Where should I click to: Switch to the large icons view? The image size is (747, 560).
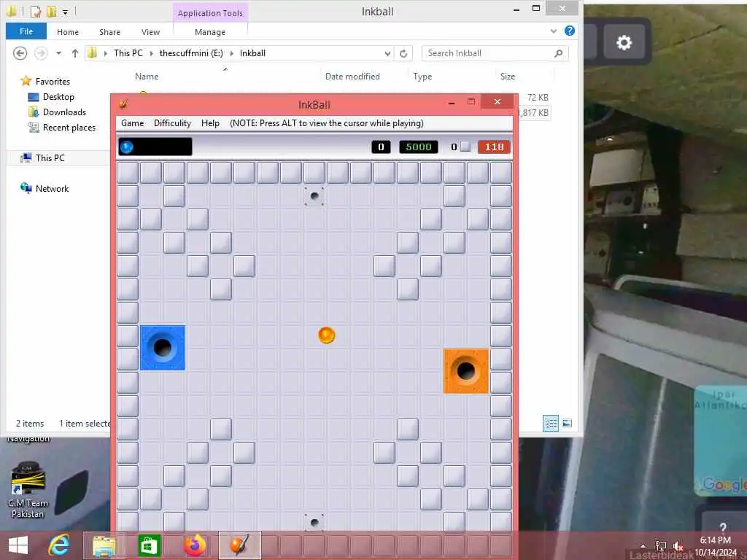coord(567,423)
